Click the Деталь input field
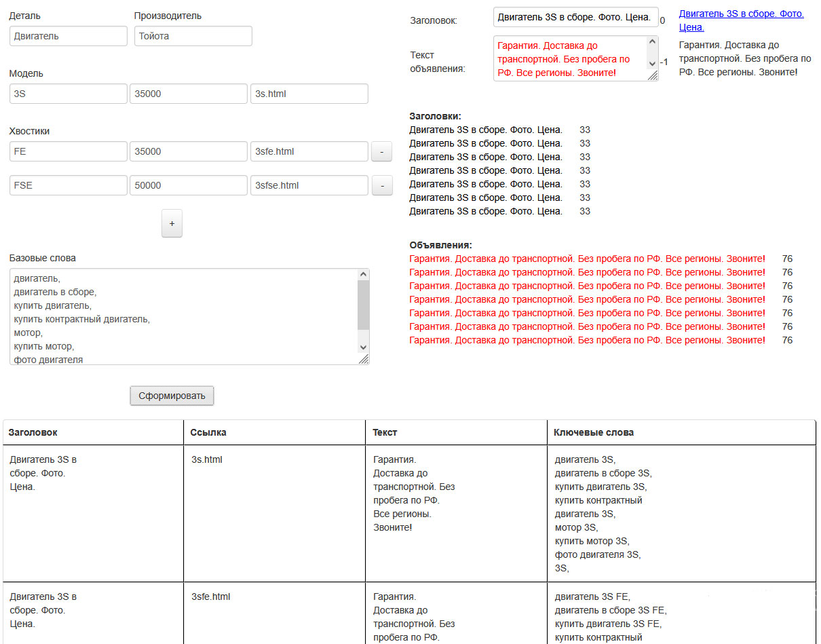821x644 pixels. coord(68,36)
